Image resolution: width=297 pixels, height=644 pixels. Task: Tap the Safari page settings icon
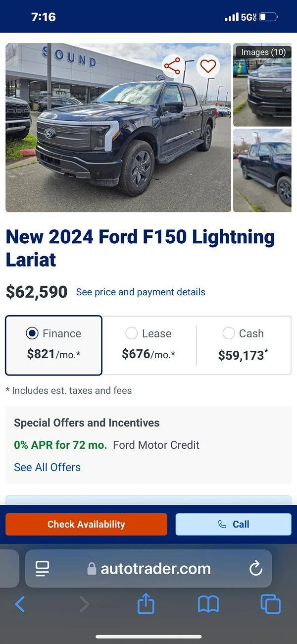point(43,568)
